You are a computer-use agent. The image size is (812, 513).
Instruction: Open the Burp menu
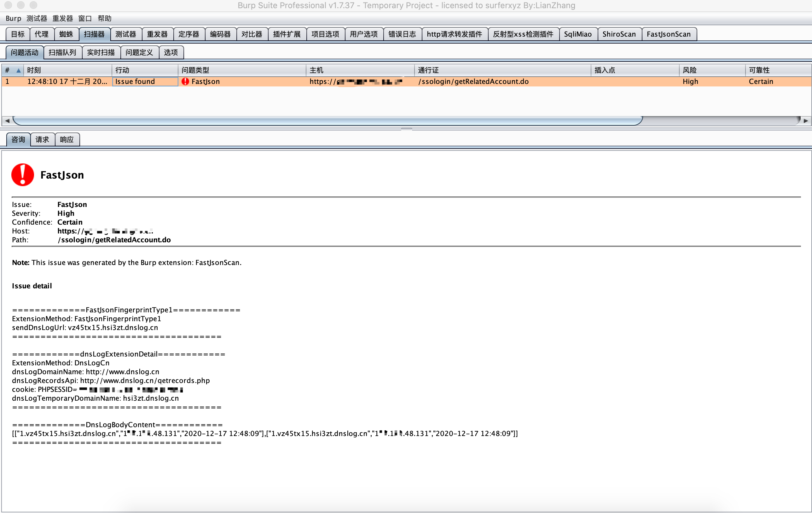(13, 18)
